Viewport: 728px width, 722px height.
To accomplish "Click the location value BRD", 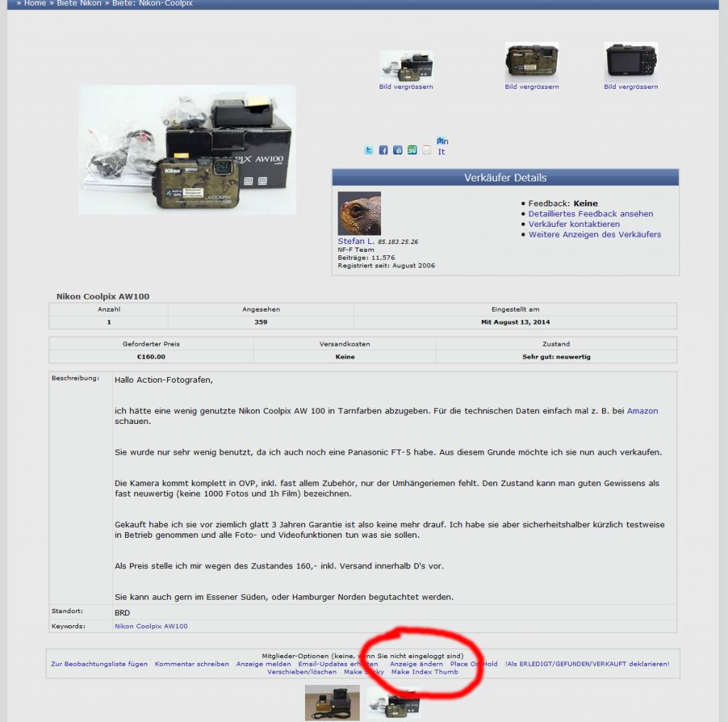I will (x=122, y=613).
